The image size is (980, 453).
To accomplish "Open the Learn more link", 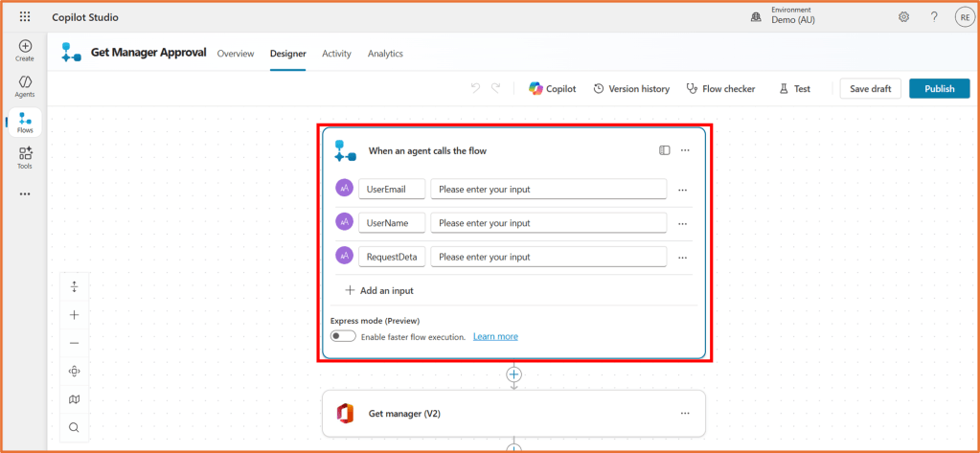I will [495, 336].
